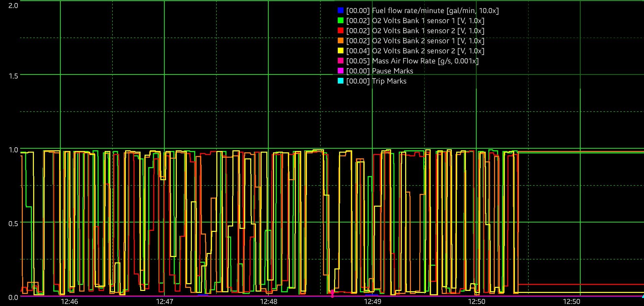Viewport: 644px width, 306px height.
Task: Click the orange Bank 2 sensor 1 swatch
Action: (x=340, y=41)
